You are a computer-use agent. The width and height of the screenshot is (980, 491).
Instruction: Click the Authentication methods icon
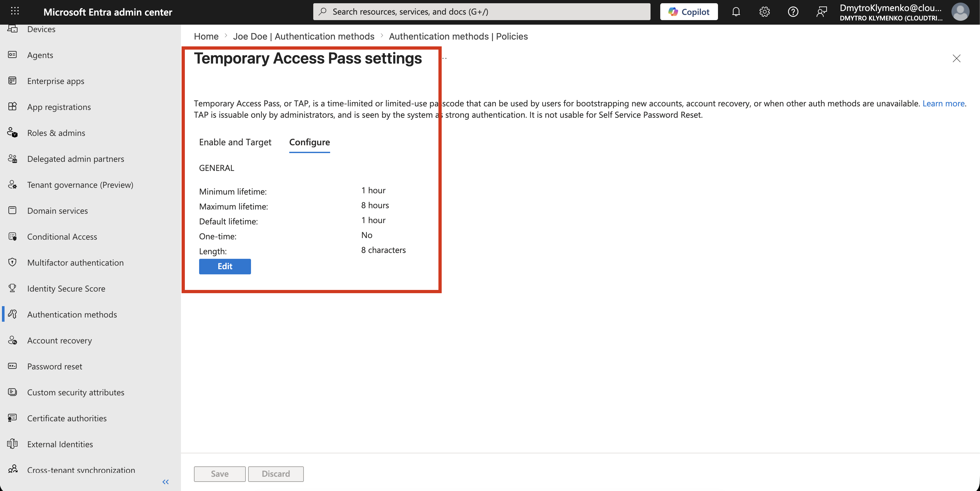(x=13, y=314)
